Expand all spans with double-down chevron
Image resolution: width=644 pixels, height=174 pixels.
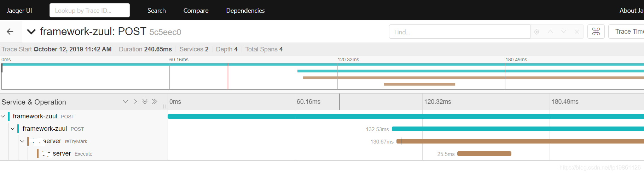pyautogui.click(x=145, y=102)
